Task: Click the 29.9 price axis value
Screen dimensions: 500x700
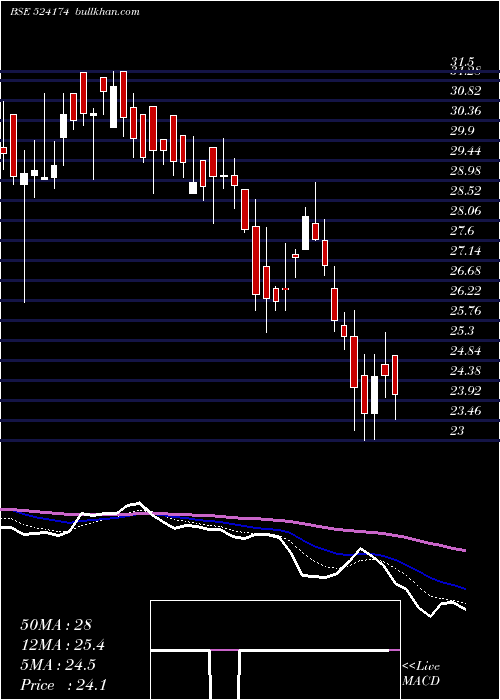Action: tap(462, 131)
